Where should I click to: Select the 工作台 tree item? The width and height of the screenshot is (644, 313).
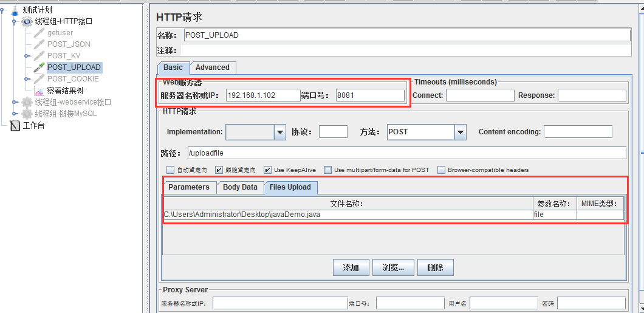(33, 125)
